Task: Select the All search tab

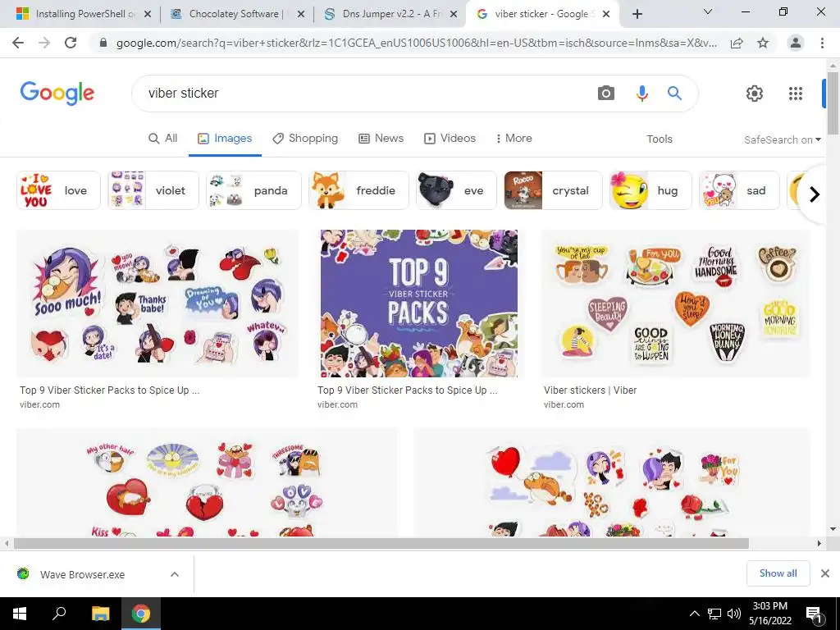Action: pyautogui.click(x=163, y=138)
